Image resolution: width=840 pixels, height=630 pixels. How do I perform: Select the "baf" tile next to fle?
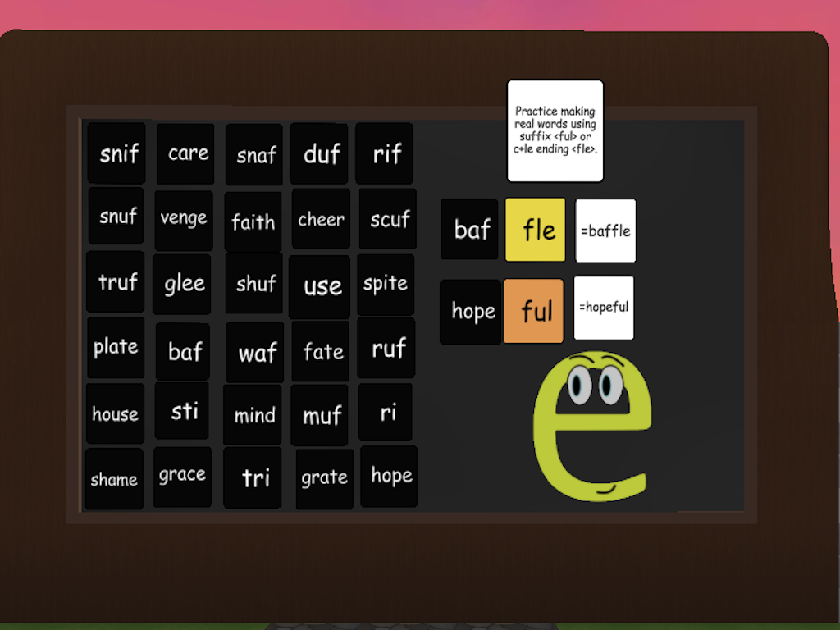pos(469,230)
